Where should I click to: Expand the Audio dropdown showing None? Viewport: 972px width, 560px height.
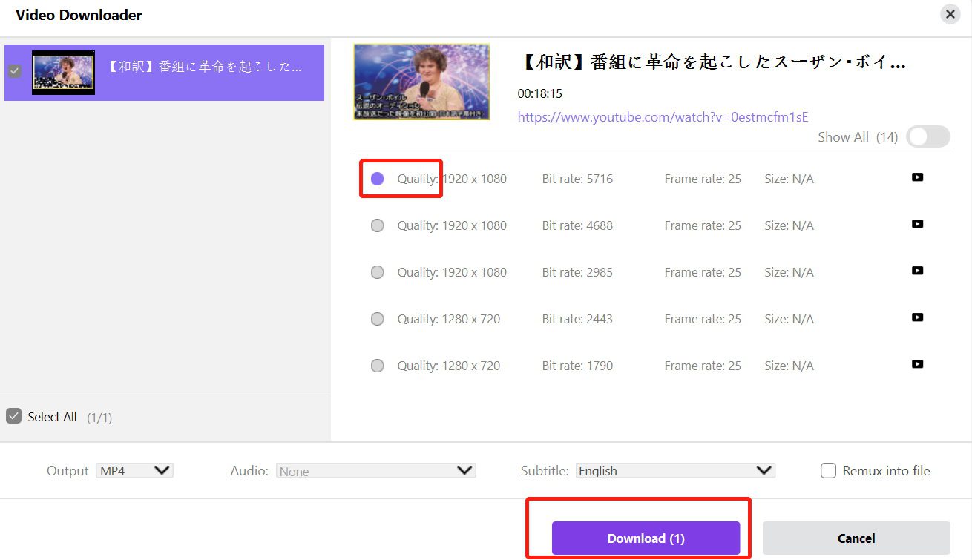(375, 471)
